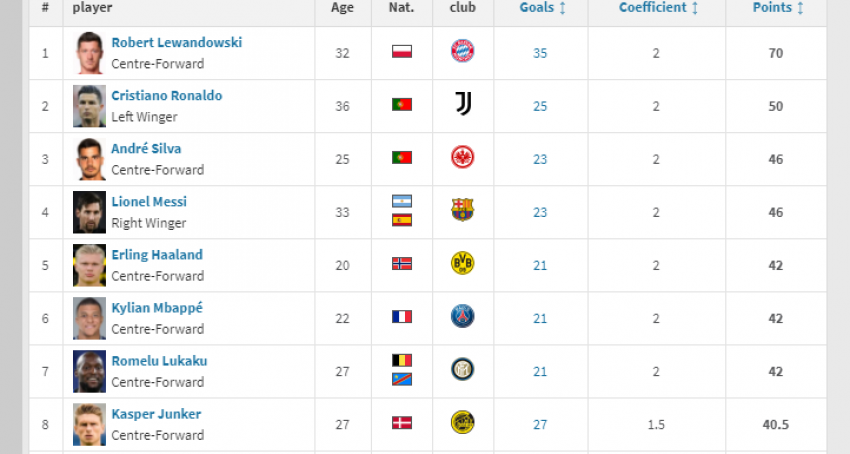Open the Erling Haaland profile link
The width and height of the screenshot is (850, 454).
tap(157, 255)
